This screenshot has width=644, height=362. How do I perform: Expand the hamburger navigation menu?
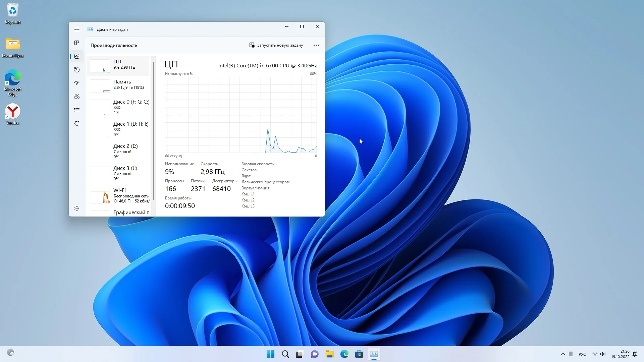pyautogui.click(x=77, y=29)
